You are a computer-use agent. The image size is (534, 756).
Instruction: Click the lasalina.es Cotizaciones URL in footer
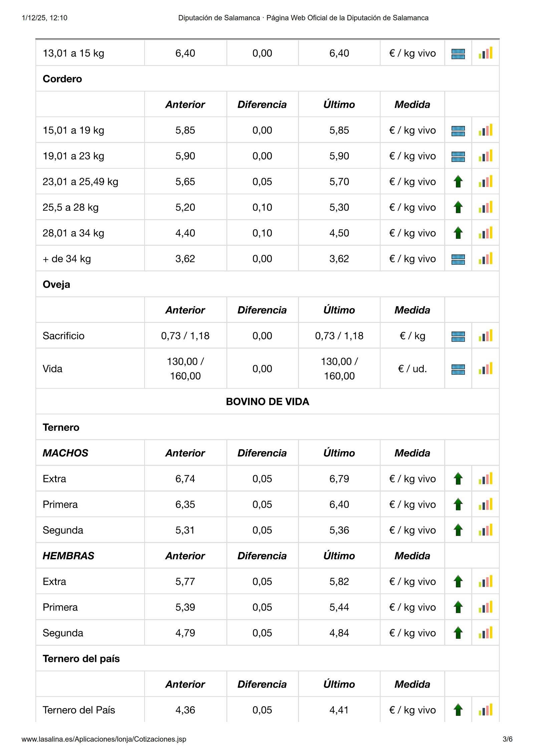104,739
